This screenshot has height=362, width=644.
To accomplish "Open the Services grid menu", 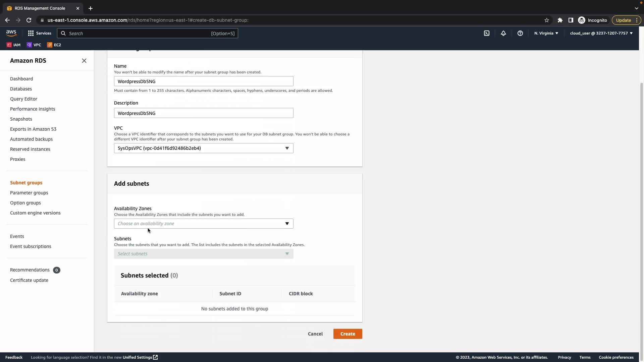I will click(39, 33).
